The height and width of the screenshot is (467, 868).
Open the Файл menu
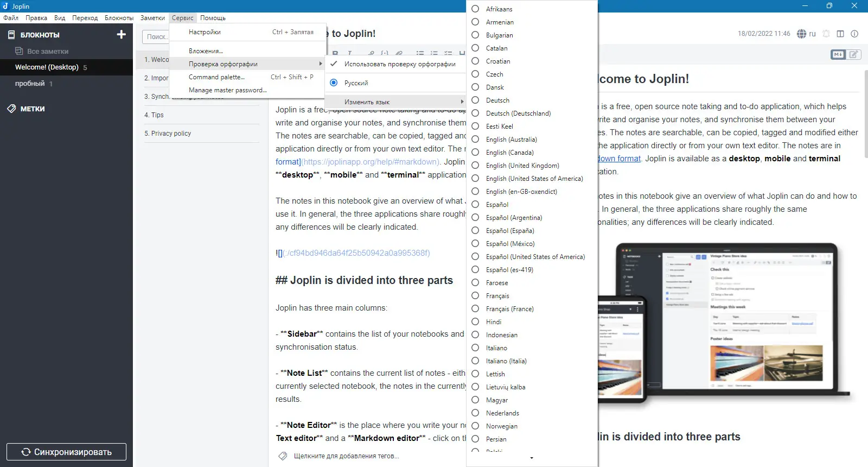click(x=11, y=18)
